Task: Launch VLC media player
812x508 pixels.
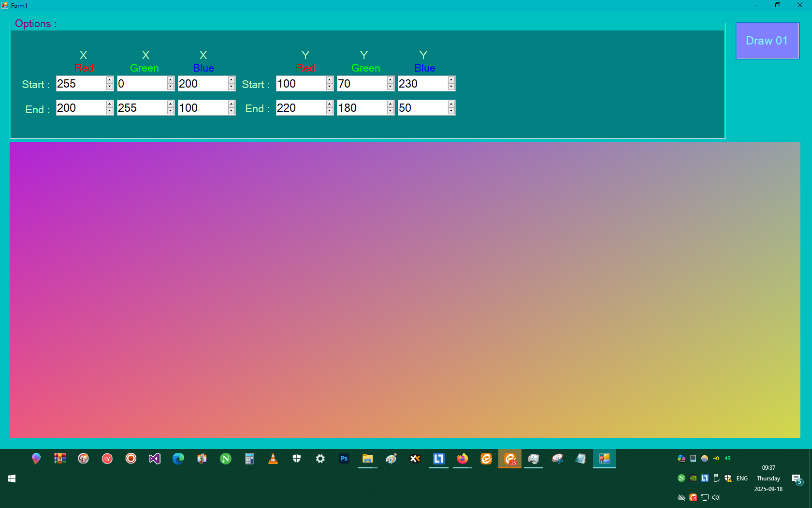Action: click(273, 459)
